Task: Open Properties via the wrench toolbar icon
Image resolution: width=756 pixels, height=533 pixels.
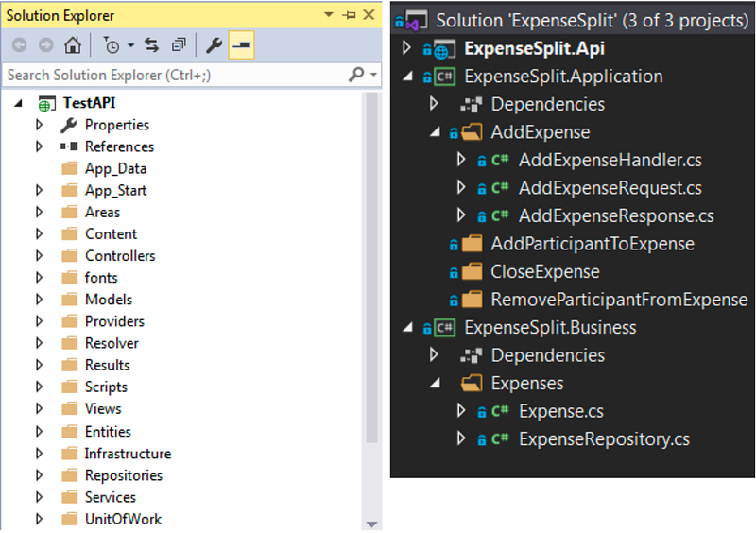Action: (214, 45)
